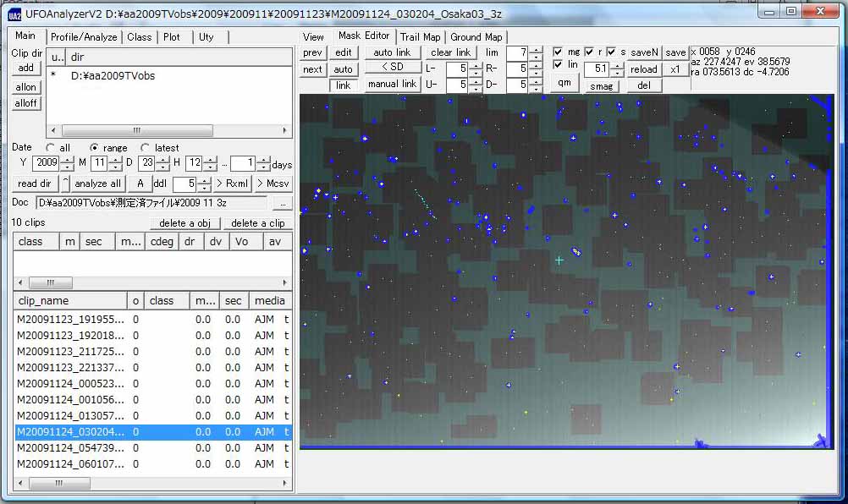
Task: Decrease the 'ddl' spinner value
Action: click(x=205, y=188)
